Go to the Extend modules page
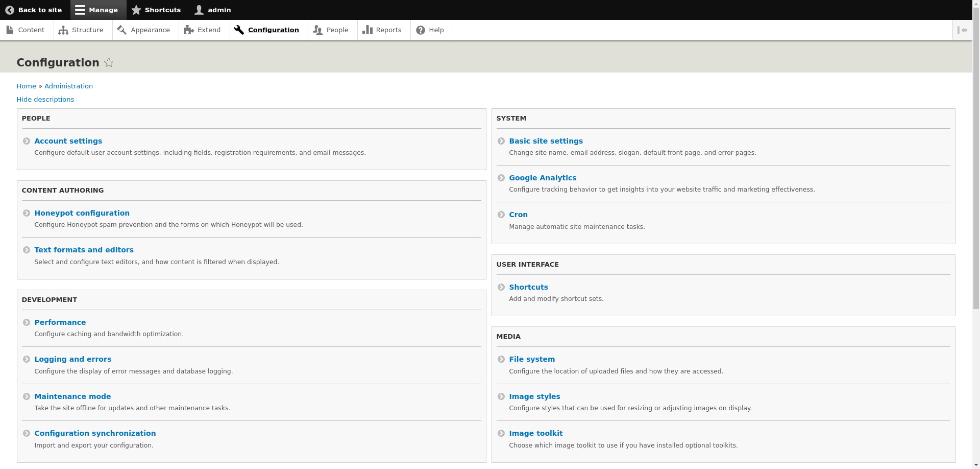The image size is (980, 469). [x=203, y=30]
